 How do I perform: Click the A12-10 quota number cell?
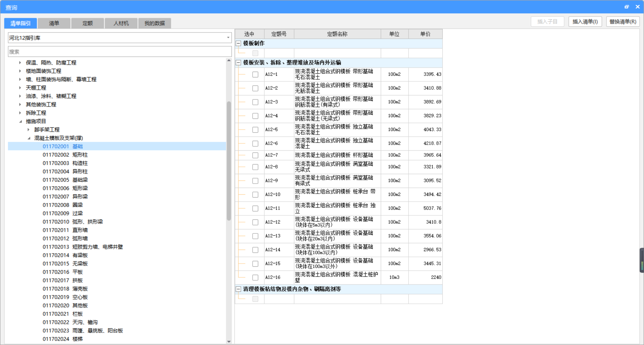coord(279,195)
